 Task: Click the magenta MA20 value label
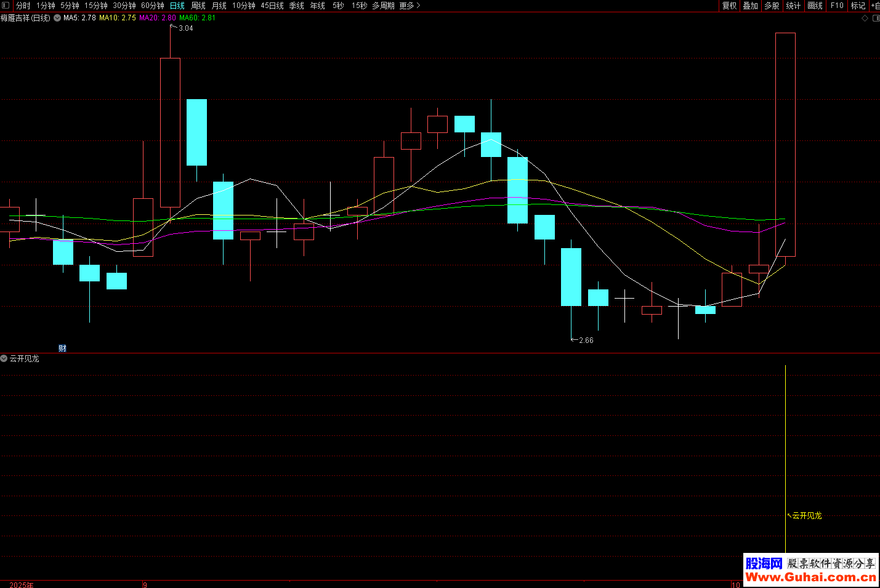click(158, 18)
